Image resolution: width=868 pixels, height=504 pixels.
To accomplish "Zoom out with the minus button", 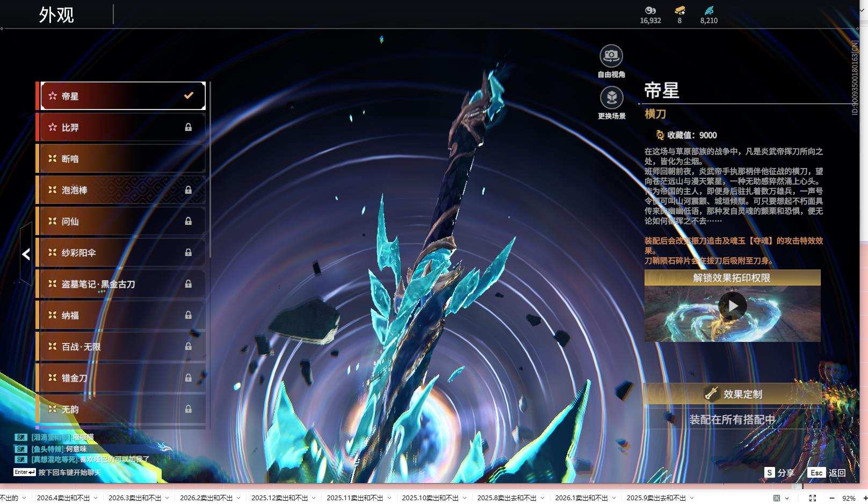I will 831,498.
